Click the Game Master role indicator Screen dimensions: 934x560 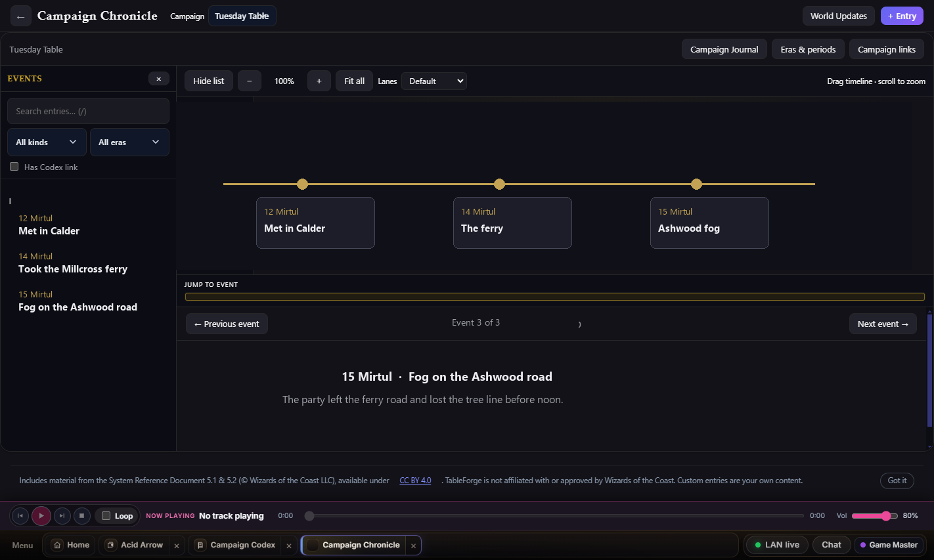pyautogui.click(x=889, y=545)
